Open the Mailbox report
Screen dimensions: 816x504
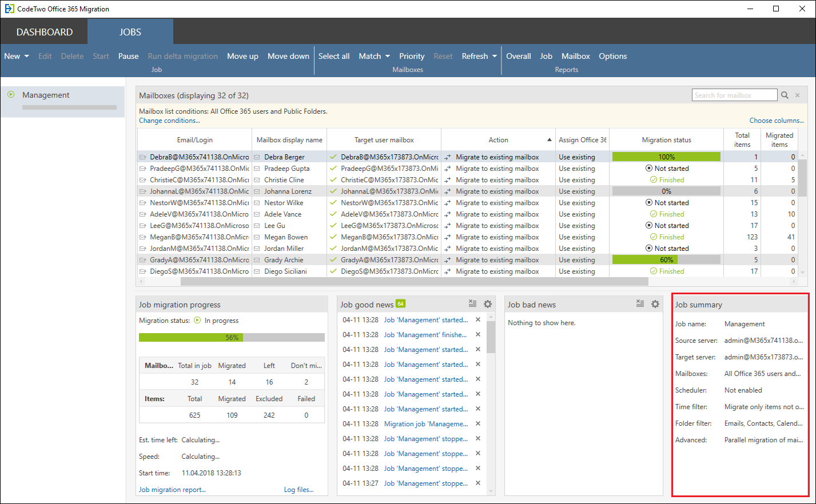click(x=576, y=56)
